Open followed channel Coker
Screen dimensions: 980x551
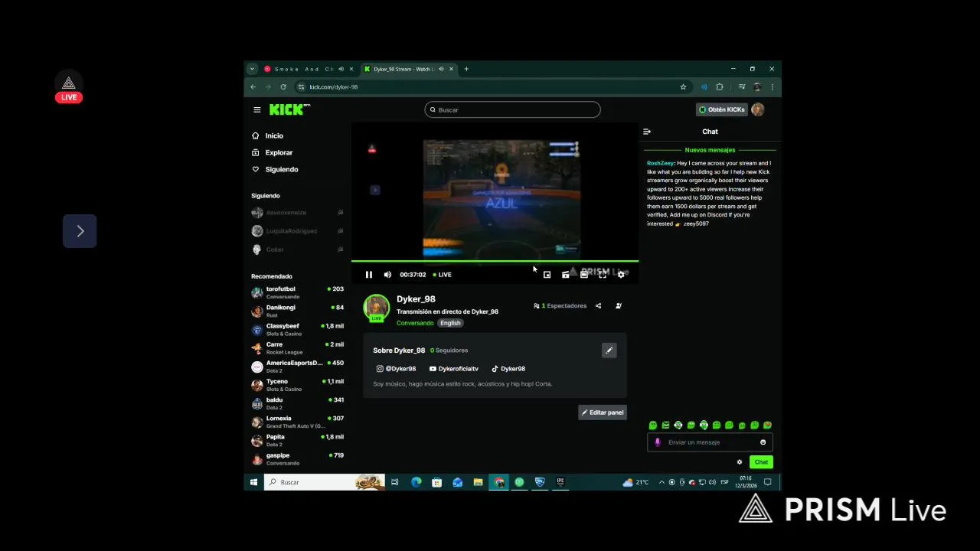coord(297,249)
